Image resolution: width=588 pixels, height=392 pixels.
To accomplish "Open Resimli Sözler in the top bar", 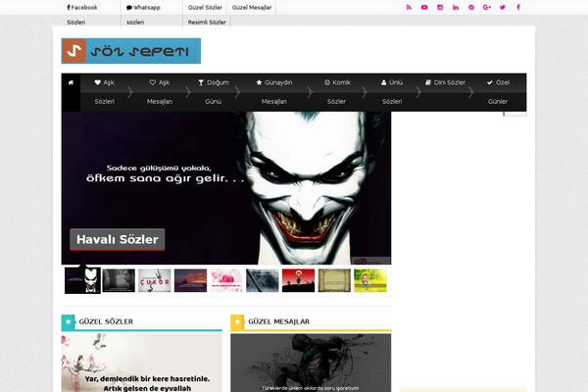I will tap(207, 23).
